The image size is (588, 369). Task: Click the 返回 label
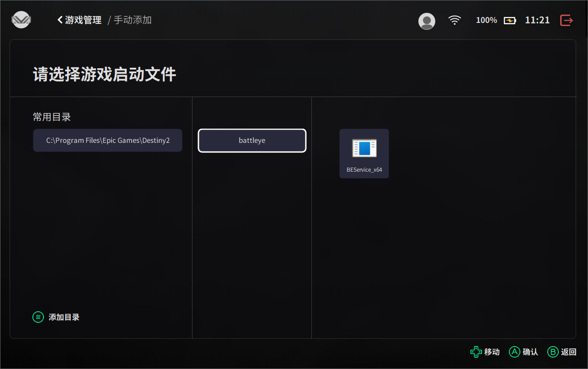[569, 352]
